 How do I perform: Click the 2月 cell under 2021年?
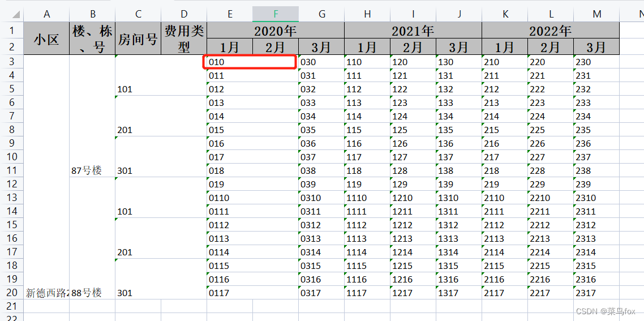point(413,47)
